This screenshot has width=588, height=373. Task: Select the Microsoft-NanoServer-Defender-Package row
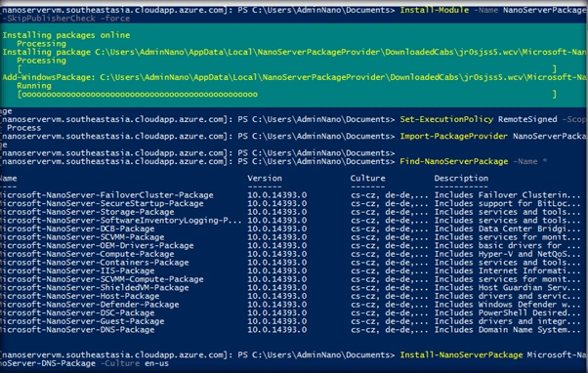click(290, 305)
